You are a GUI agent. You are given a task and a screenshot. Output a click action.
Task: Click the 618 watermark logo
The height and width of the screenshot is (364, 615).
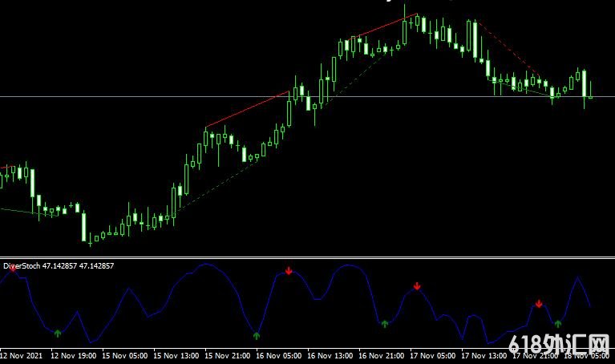[561, 346]
